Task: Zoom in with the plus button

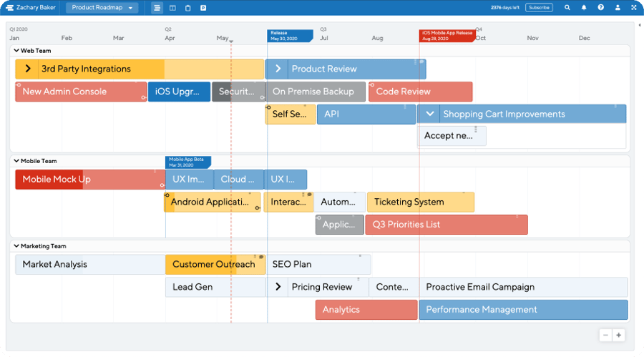Action: [x=618, y=336]
